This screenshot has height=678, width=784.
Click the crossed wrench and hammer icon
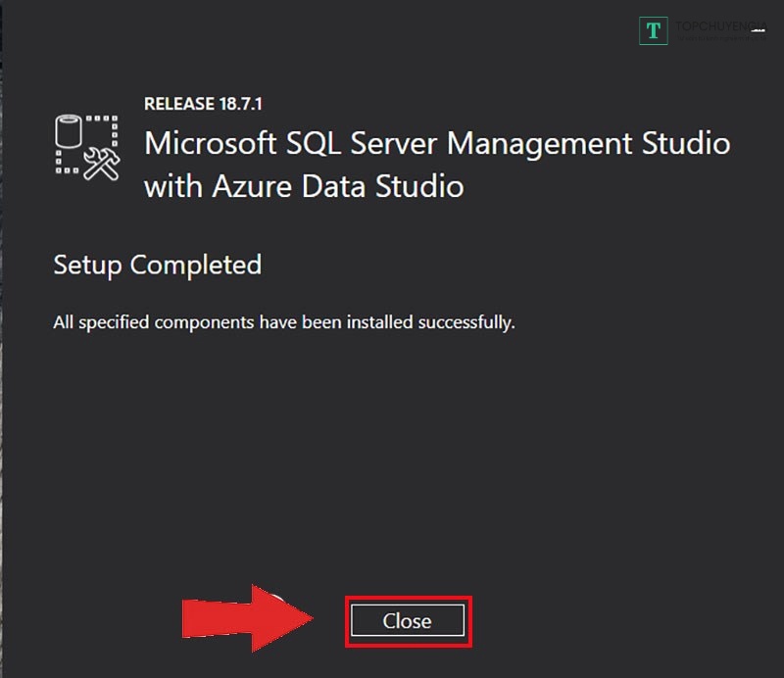(x=100, y=163)
